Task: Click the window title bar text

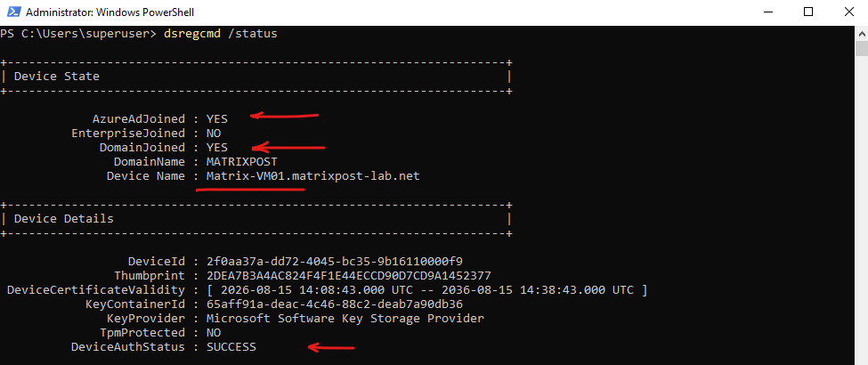Action: (110, 12)
